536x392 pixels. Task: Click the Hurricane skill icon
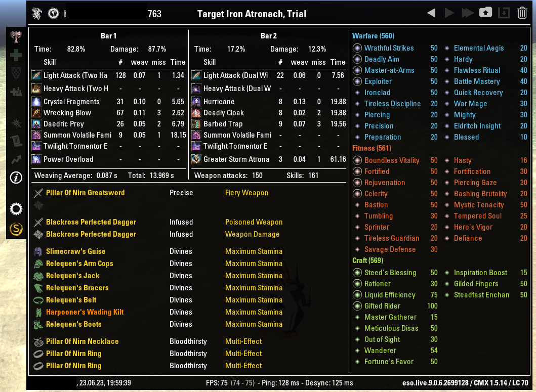(196, 102)
